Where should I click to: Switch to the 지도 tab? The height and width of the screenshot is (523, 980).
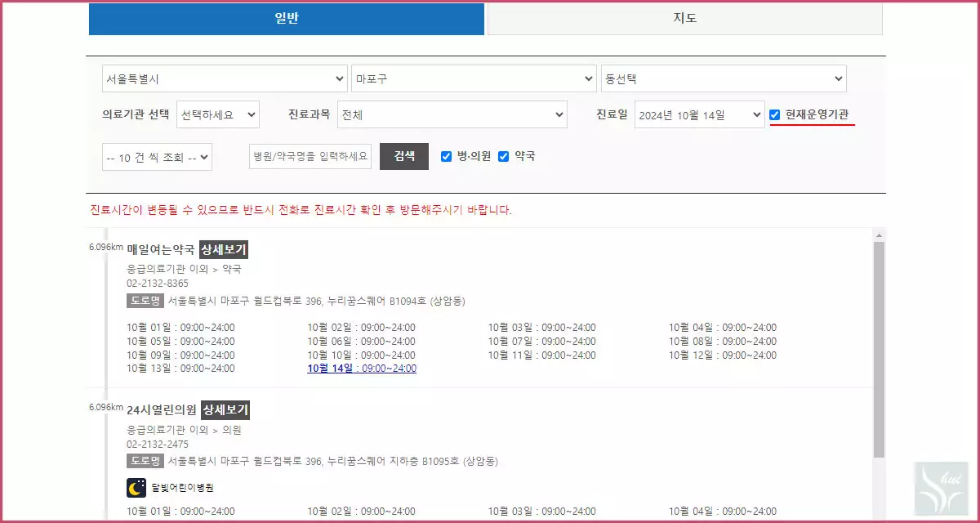point(684,19)
